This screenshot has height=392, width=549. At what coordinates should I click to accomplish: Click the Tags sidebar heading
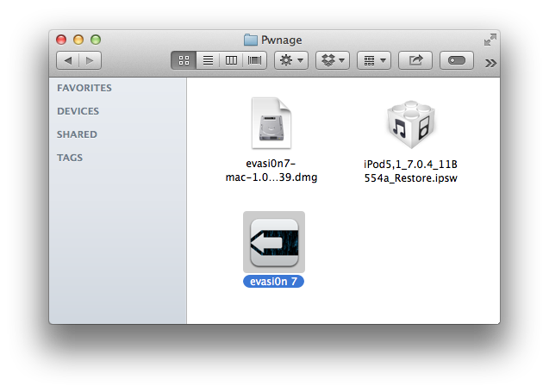coord(70,158)
